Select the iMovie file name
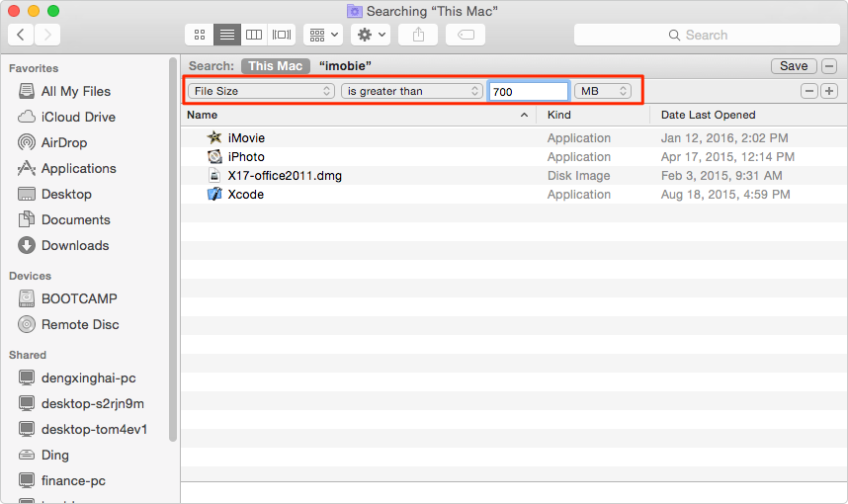The height and width of the screenshot is (504, 848). coord(246,138)
